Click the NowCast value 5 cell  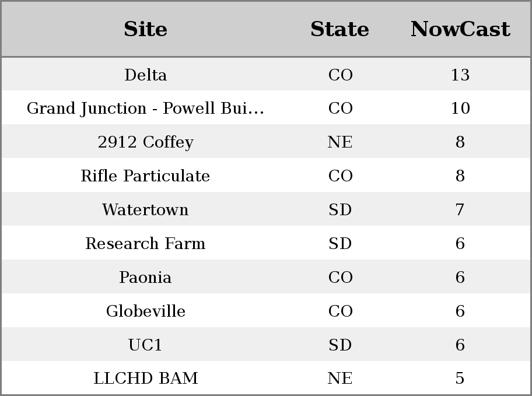tap(460, 378)
